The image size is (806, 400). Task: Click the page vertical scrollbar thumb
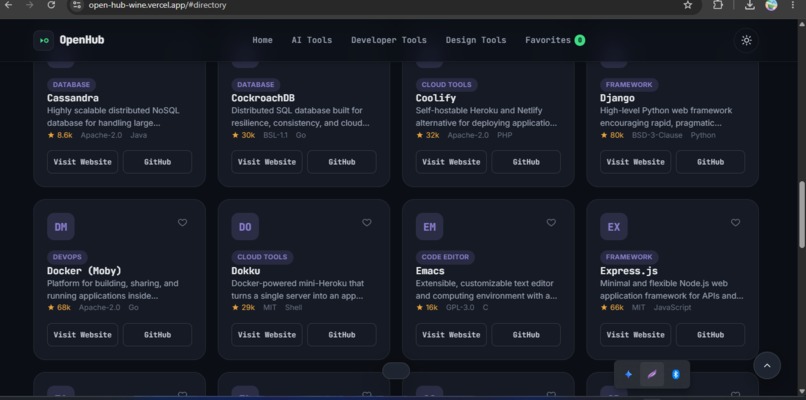coord(801,215)
